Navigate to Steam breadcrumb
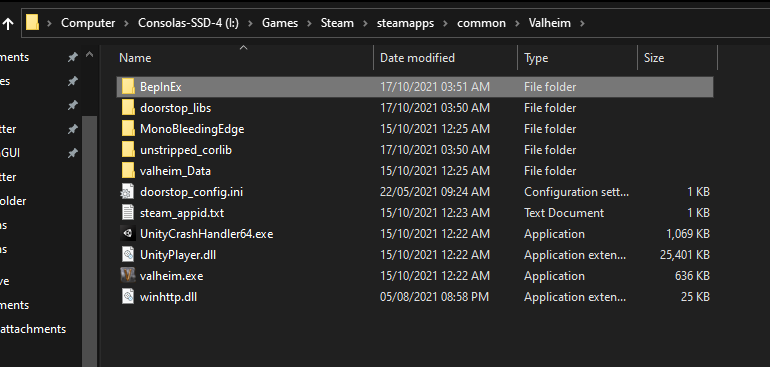 pyautogui.click(x=337, y=23)
